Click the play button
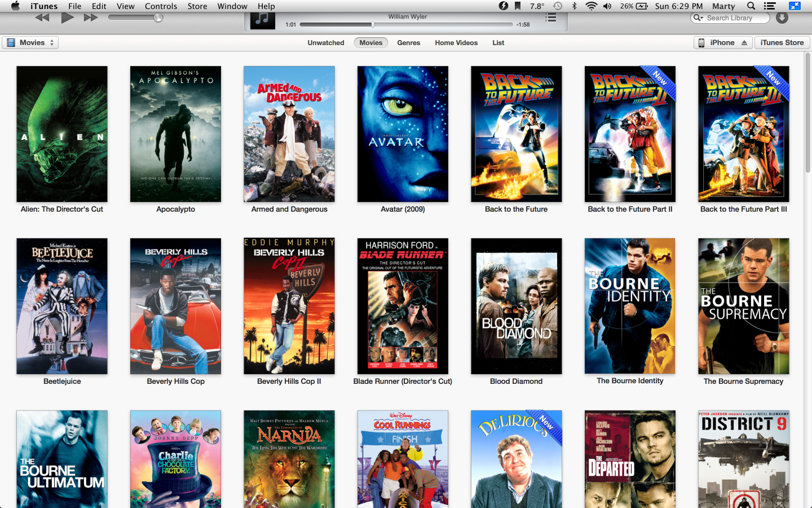The image size is (812, 508). [x=67, y=17]
